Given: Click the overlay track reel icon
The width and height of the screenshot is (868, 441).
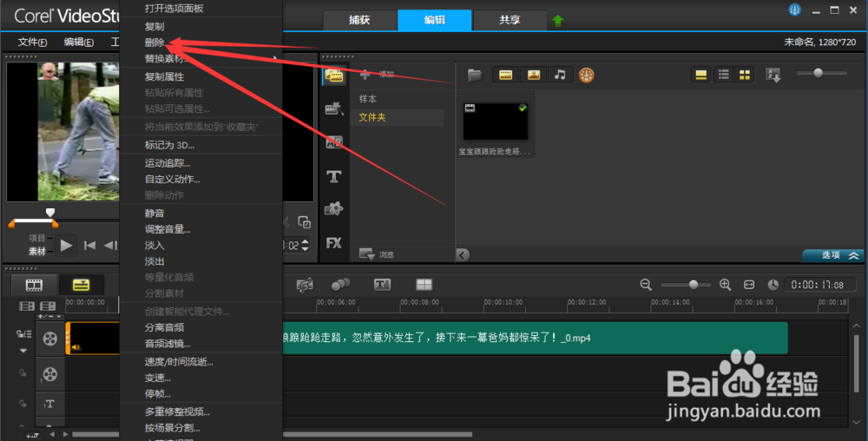Looking at the screenshot, I should click(x=50, y=375).
